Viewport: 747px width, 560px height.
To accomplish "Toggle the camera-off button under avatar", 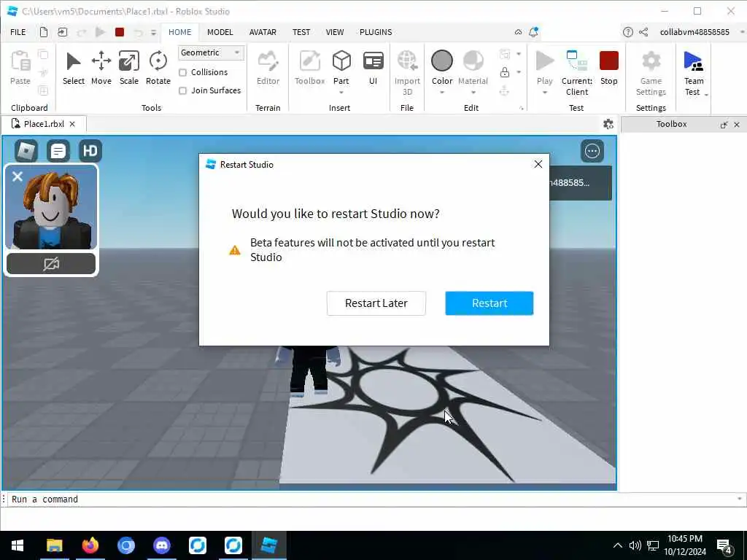I will click(51, 264).
